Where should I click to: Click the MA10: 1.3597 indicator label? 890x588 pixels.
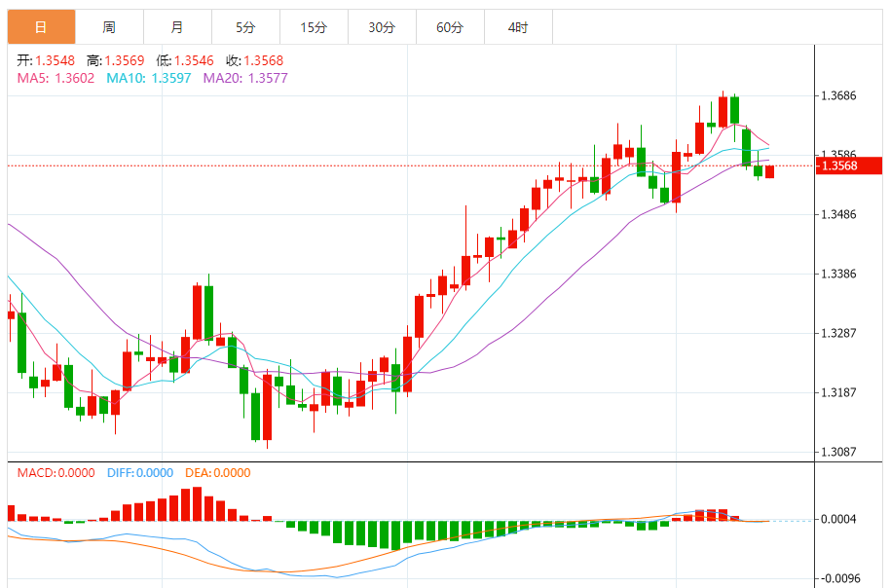coord(149,78)
